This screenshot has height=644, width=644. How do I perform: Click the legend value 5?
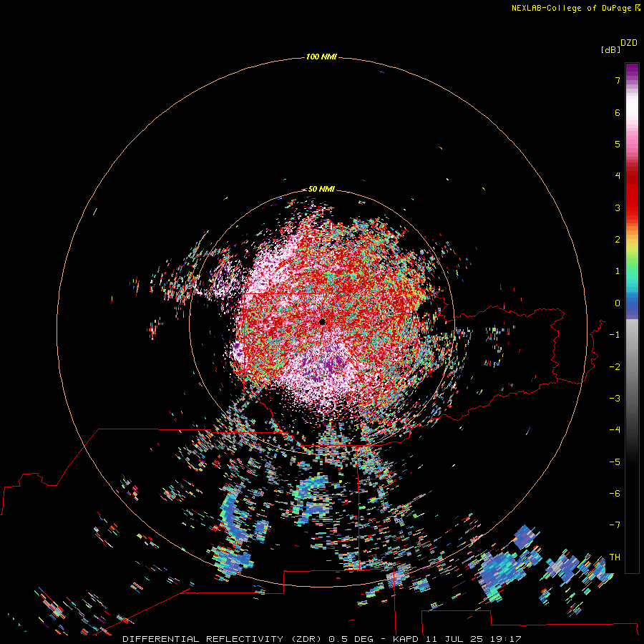(x=618, y=144)
